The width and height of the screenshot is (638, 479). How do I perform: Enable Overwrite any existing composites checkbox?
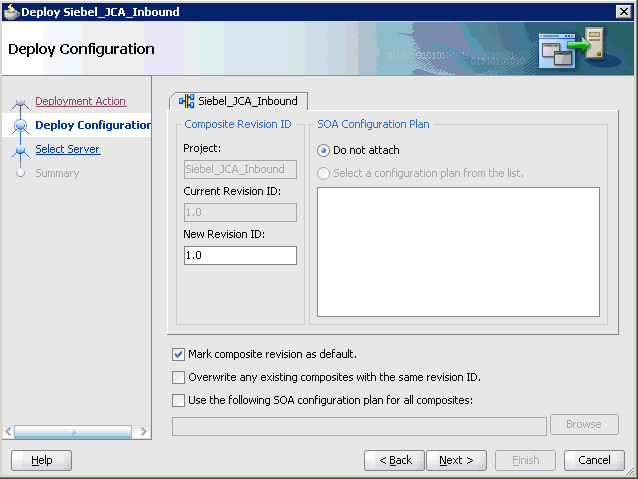click(178, 377)
